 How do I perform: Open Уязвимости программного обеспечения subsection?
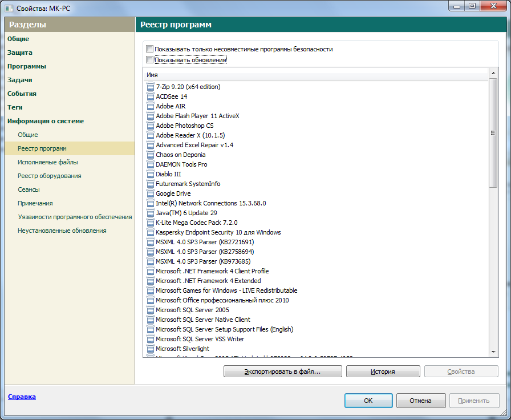pos(75,217)
